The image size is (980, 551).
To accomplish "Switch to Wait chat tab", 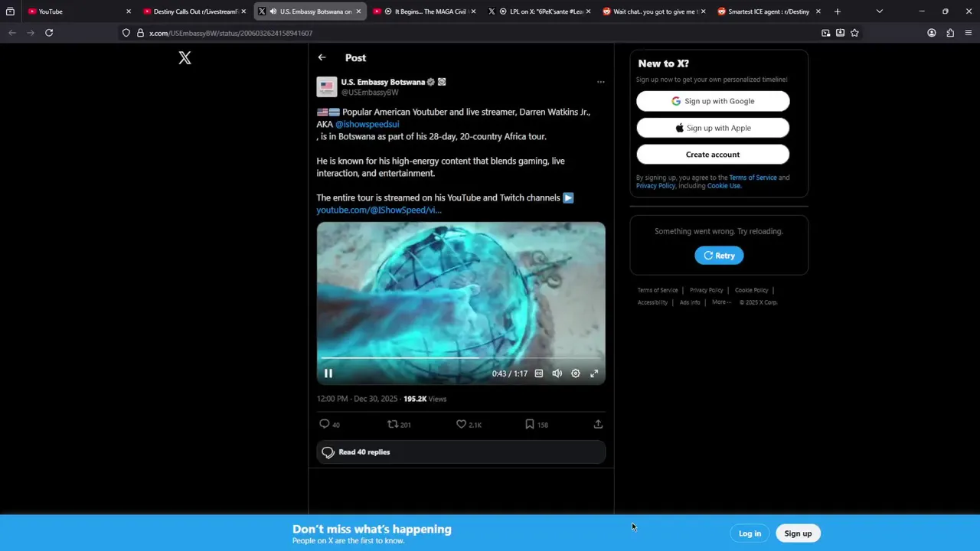I will pos(654,11).
